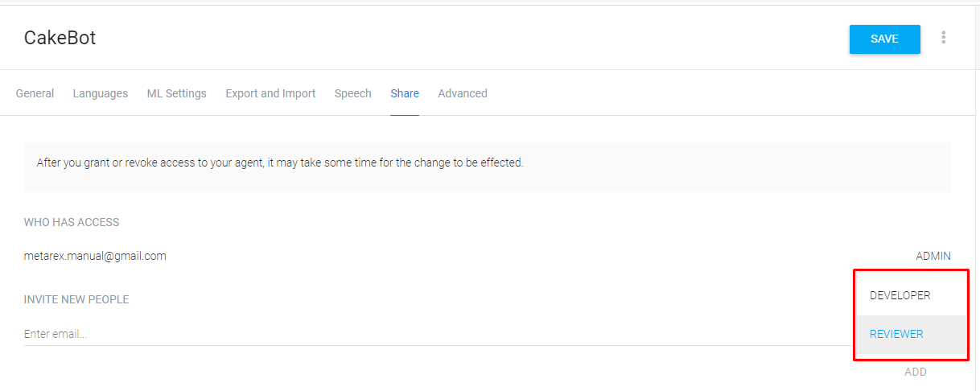Screen dimensions: 980x391
Task: Open the three-dot more options menu
Action: click(x=944, y=38)
